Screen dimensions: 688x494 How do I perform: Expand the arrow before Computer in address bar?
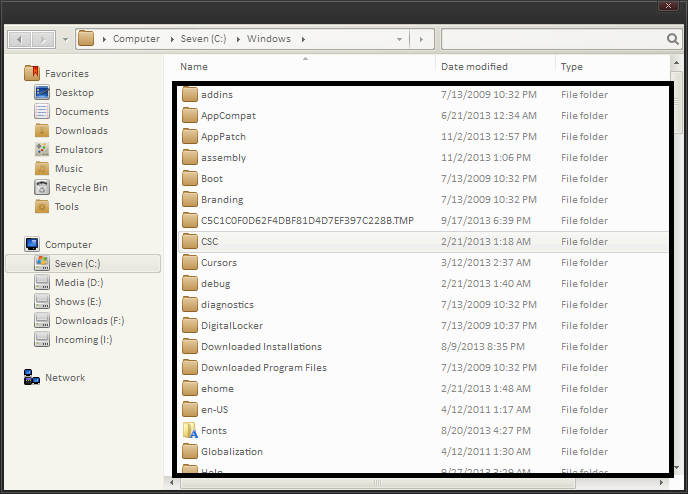[x=104, y=39]
